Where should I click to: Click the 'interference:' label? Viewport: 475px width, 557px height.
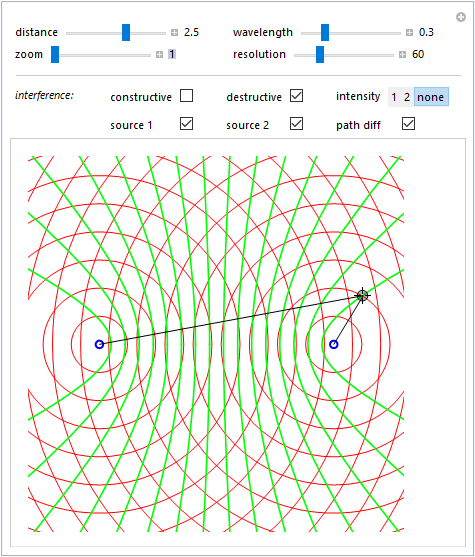point(44,96)
